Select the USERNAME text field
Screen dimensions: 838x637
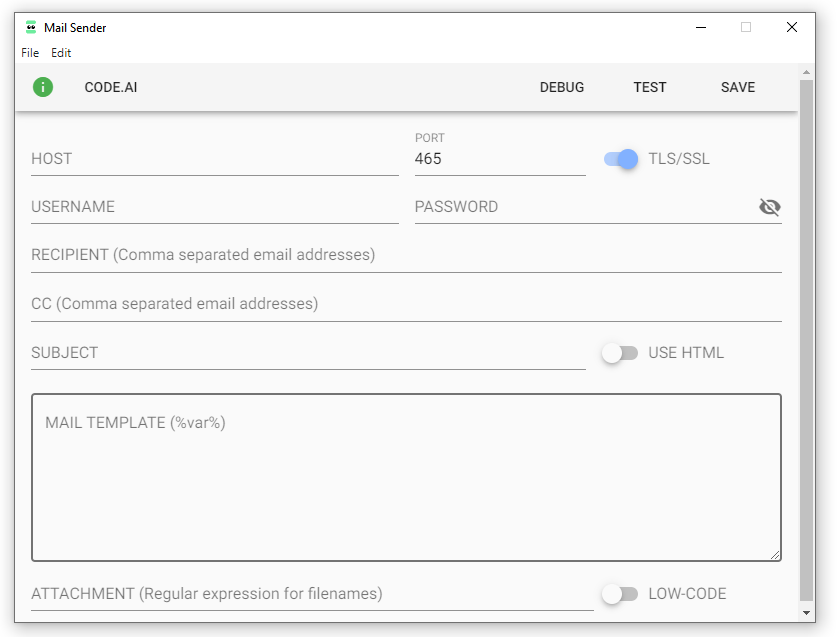(214, 207)
